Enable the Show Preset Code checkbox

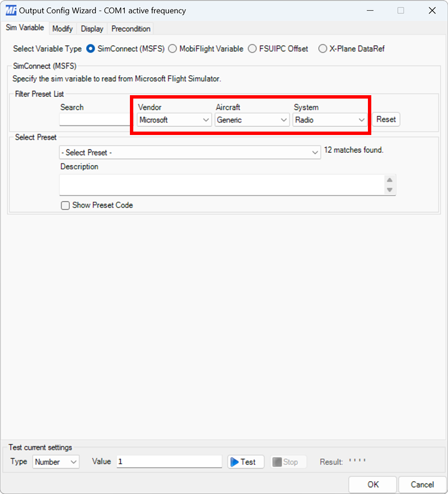65,206
